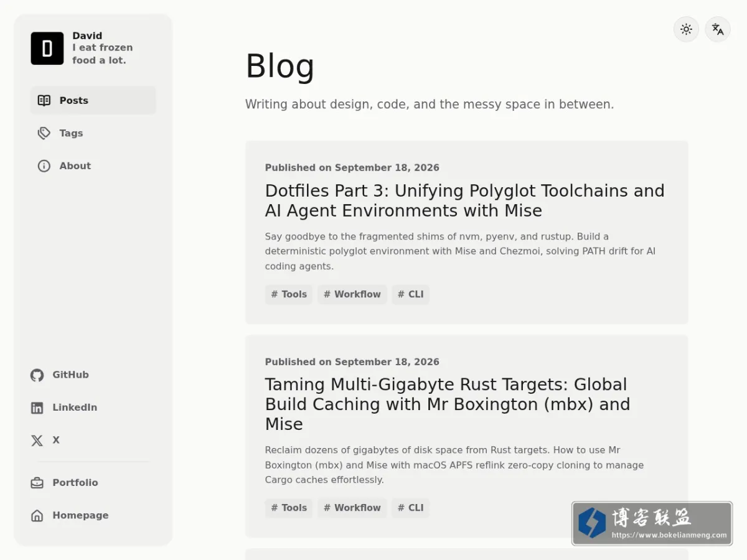Screen dimensions: 747x560
Task: Filter by Tools tag on first post
Action: 289,294
